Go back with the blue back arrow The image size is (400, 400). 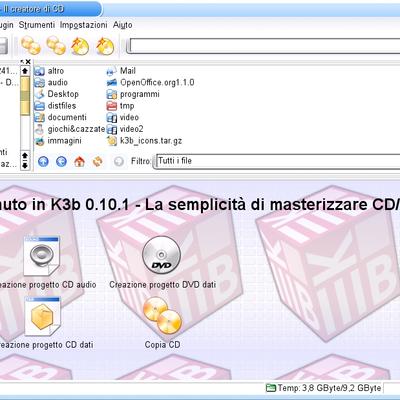coord(61,162)
